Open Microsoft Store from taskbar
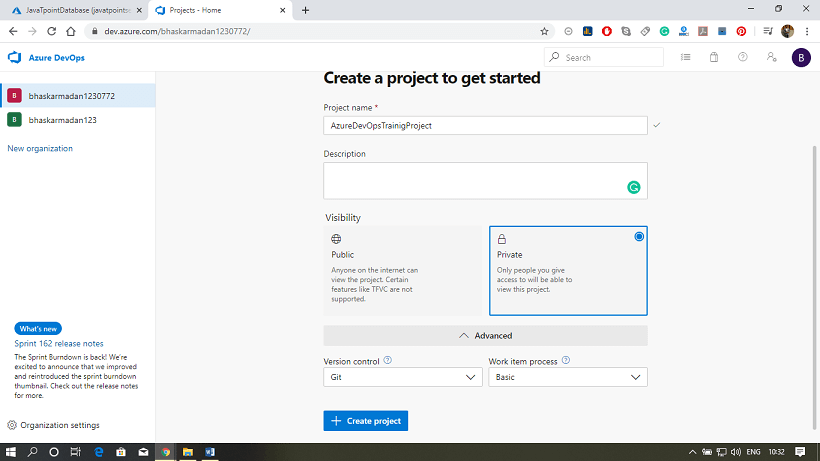Viewport: 820px width, 461px height. (x=121, y=452)
